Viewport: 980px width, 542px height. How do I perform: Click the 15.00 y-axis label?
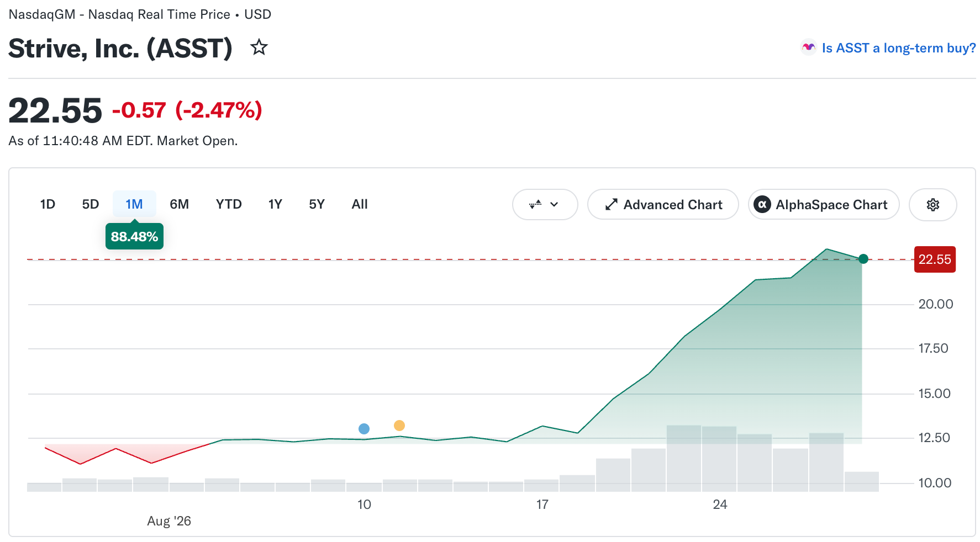pyautogui.click(x=935, y=394)
